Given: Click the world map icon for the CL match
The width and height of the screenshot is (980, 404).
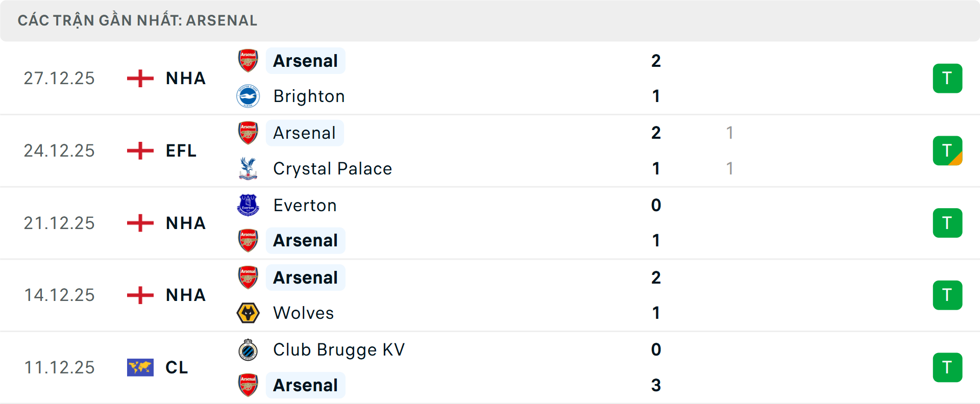Looking at the screenshot, I should [x=140, y=367].
